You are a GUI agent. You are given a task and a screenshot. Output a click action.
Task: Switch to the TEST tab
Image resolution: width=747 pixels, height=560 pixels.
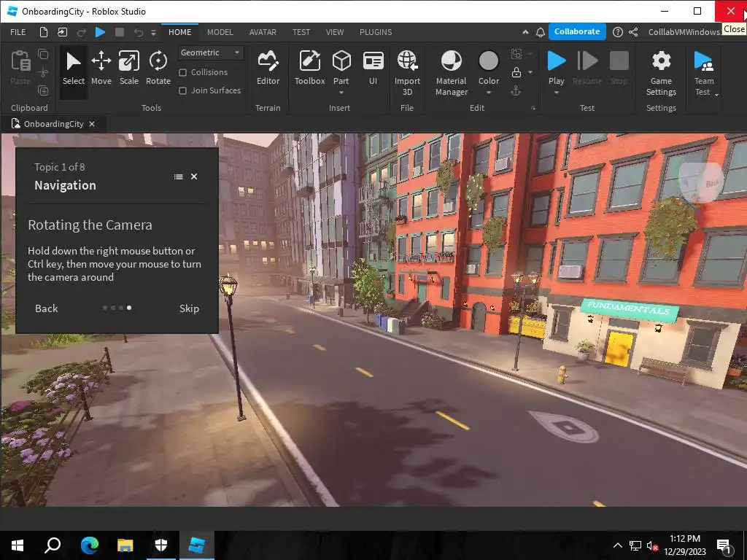(301, 32)
